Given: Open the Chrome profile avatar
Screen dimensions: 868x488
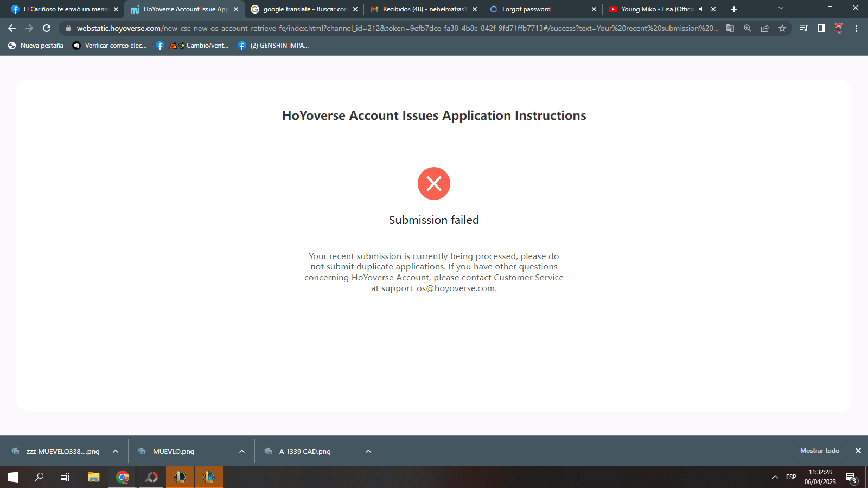Looking at the screenshot, I should [839, 28].
